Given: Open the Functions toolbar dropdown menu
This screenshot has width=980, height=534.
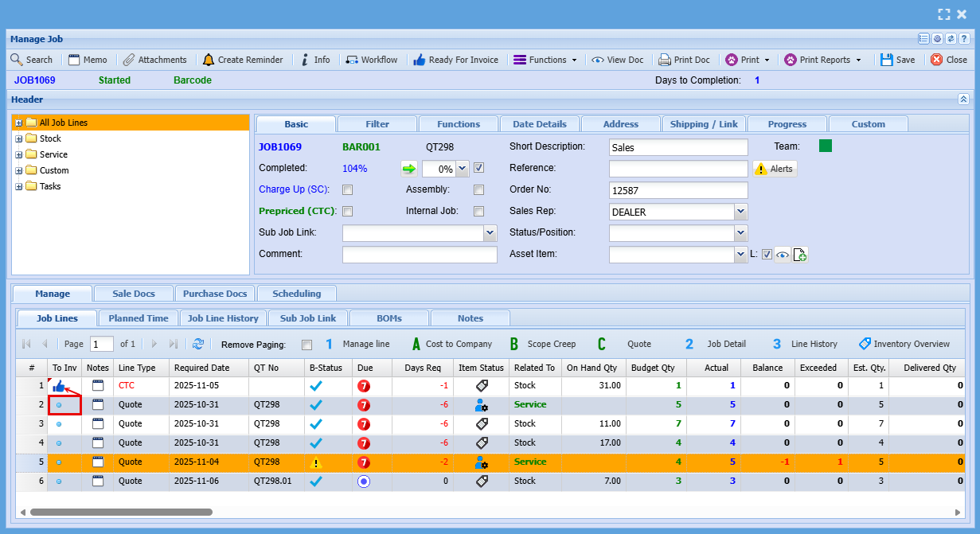Looking at the screenshot, I should (545, 60).
